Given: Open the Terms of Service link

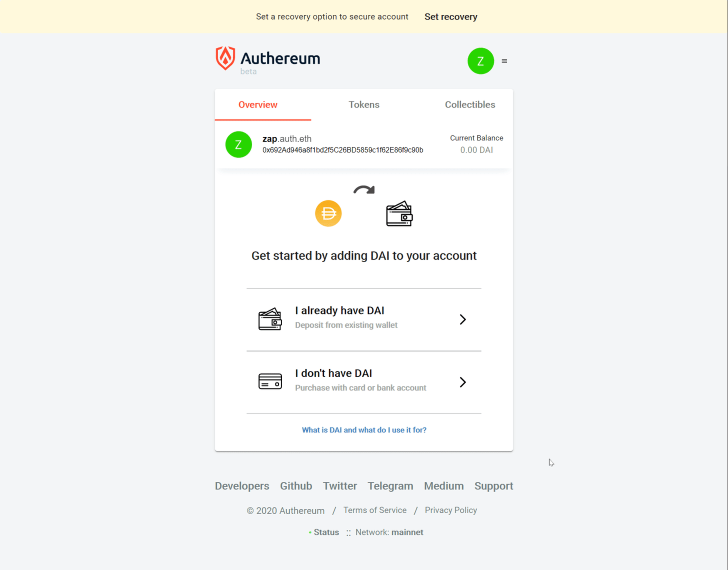Looking at the screenshot, I should 375,510.
